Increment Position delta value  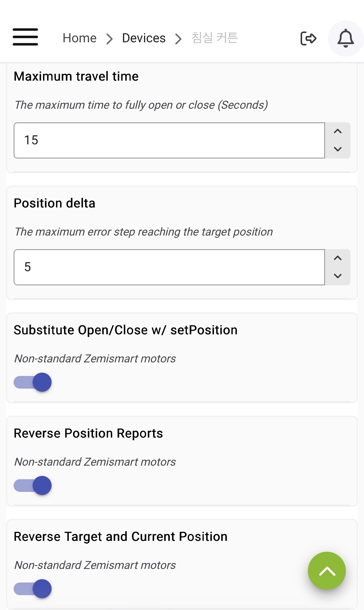(337, 258)
